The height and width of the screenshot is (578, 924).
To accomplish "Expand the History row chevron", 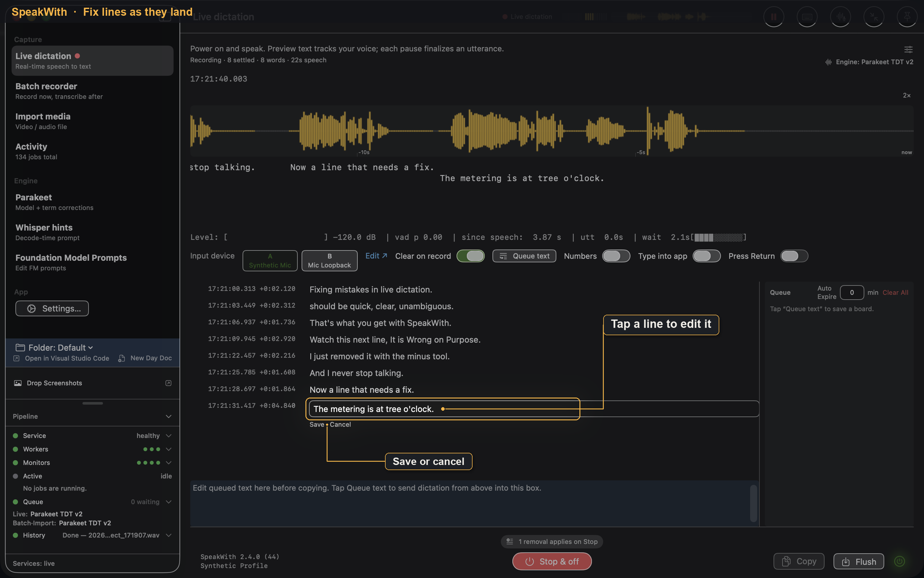I will 168,535.
